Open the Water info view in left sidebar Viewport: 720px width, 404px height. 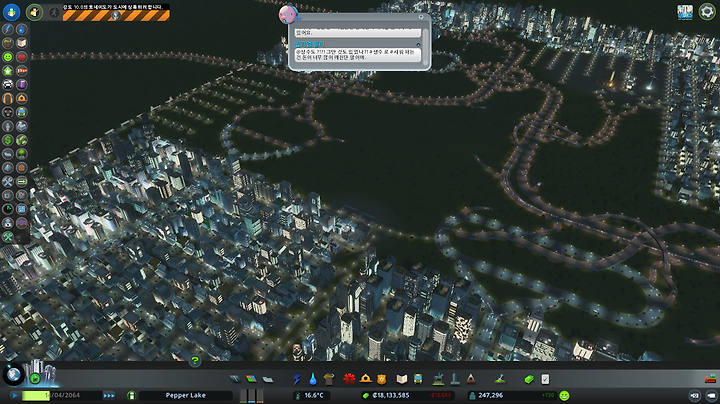coord(22,29)
